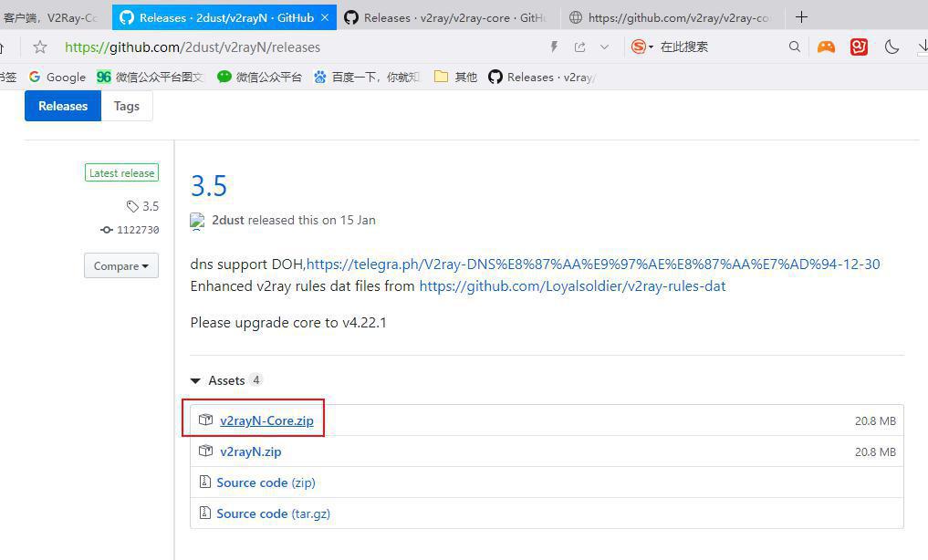The image size is (928, 560).
Task: Select the blue Releases page tab
Action: (63, 106)
